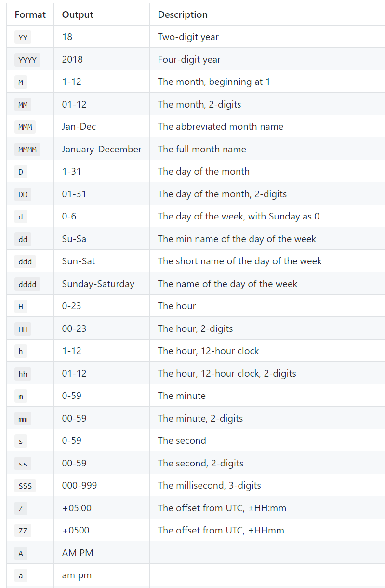
Task: Click the dddd format code
Action: (27, 284)
